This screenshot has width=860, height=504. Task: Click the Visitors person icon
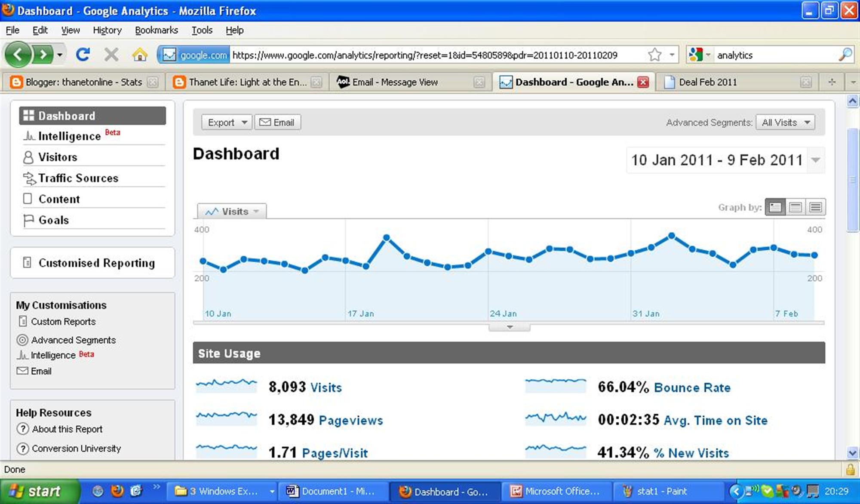click(28, 157)
